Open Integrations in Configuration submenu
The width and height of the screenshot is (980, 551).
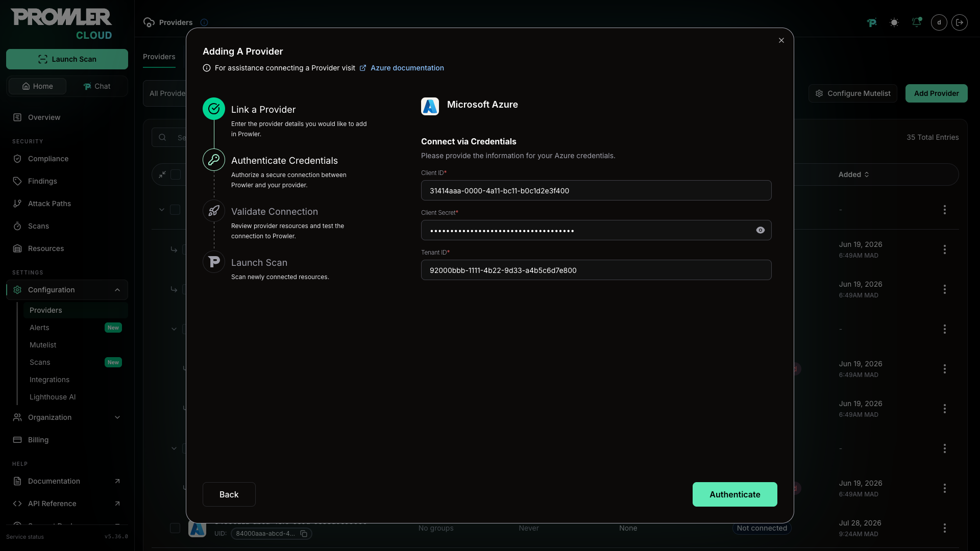pyautogui.click(x=76, y=380)
